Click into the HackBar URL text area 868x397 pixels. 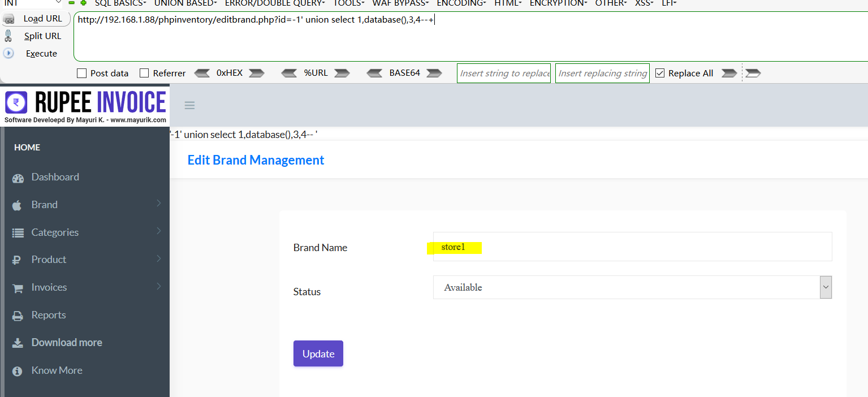471,36
